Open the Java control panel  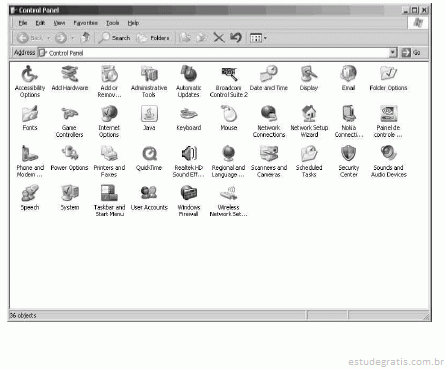click(149, 118)
